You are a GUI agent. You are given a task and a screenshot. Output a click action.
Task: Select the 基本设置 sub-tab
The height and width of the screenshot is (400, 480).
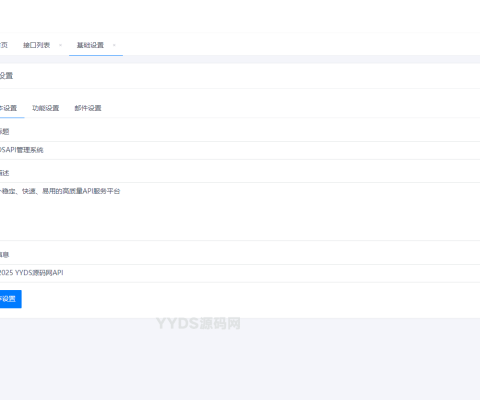coord(8,108)
